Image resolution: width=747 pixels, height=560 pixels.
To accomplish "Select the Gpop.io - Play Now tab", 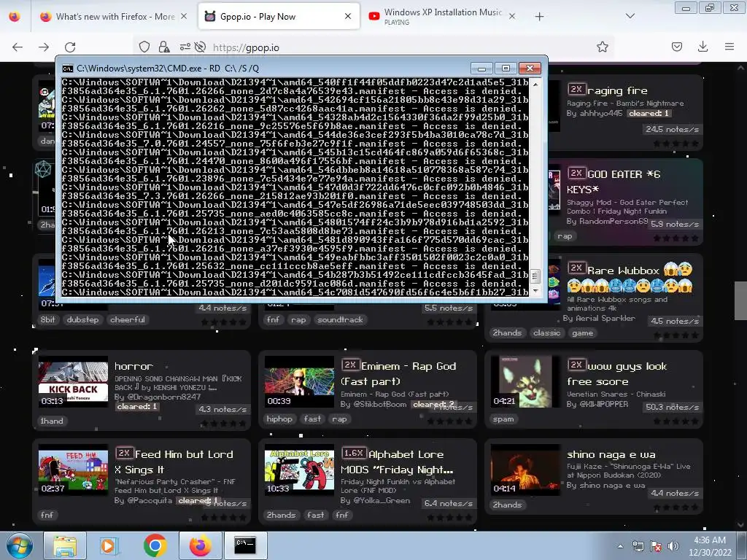I will (279, 17).
